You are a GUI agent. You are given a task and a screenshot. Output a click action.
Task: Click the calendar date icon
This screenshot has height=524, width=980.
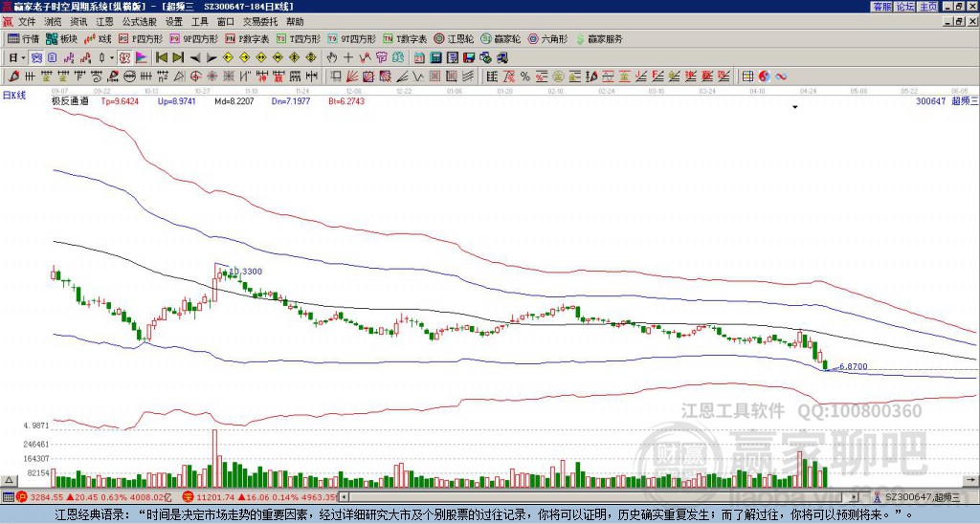click(419, 58)
